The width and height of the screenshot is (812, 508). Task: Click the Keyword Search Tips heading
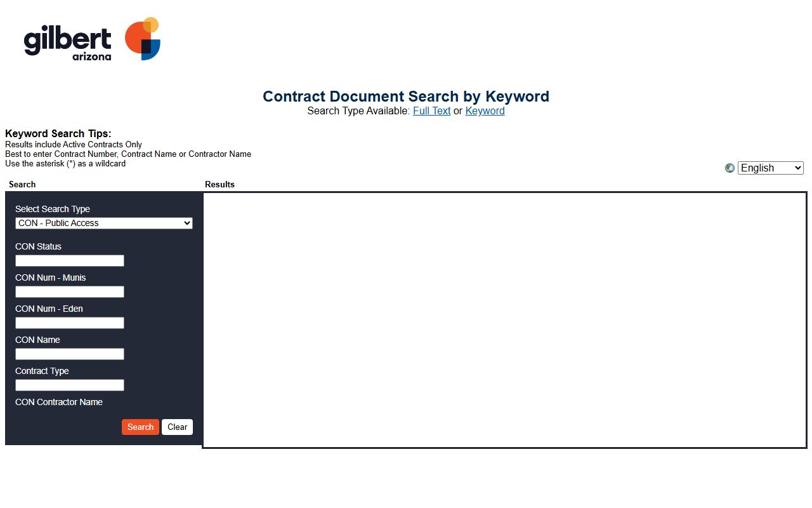58,133
